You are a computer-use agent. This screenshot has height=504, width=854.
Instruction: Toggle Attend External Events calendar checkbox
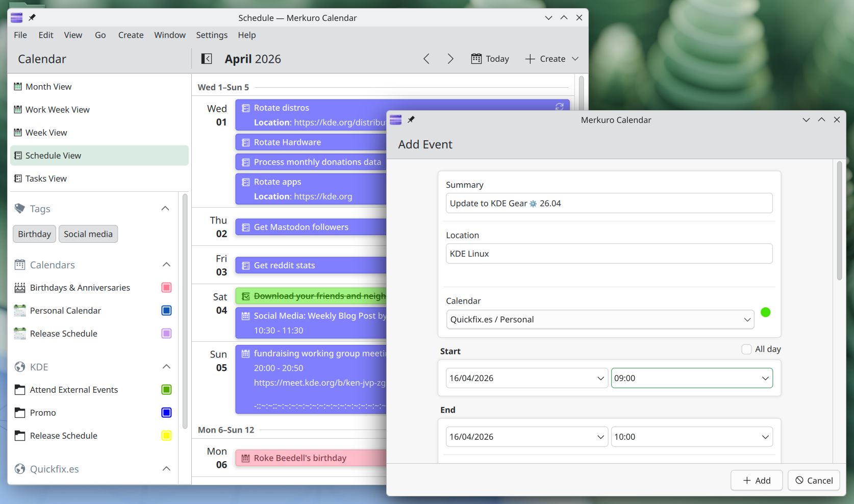coord(166,390)
